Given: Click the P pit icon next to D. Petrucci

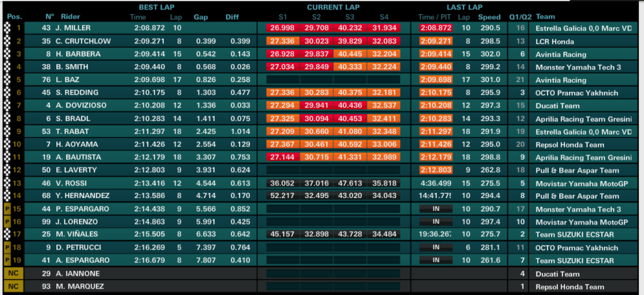Looking at the screenshot, I should 6,247.
